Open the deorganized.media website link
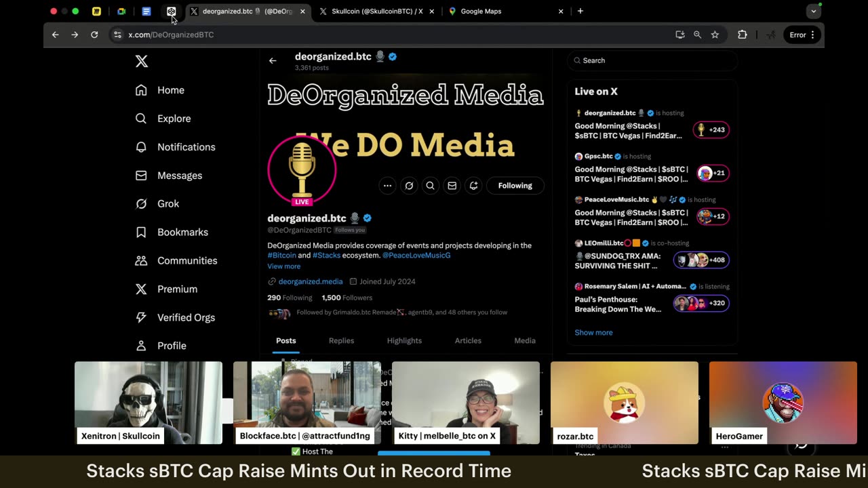This screenshot has width=868, height=488. [x=311, y=281]
